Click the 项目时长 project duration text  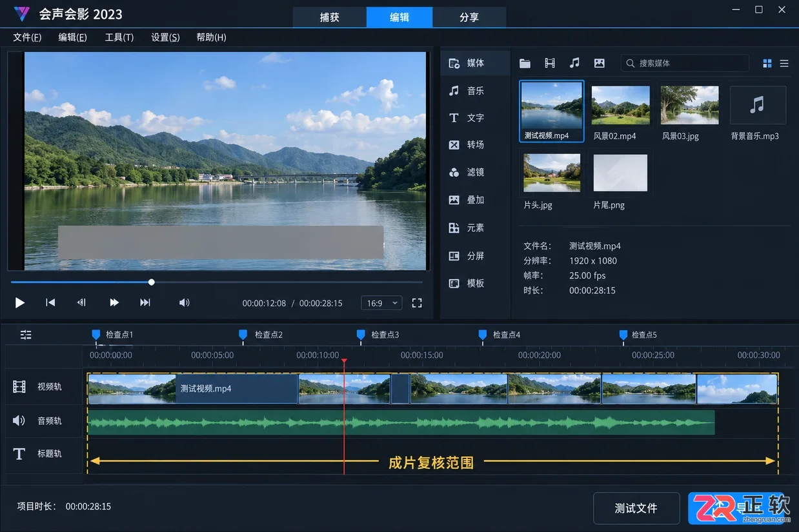[64, 507]
